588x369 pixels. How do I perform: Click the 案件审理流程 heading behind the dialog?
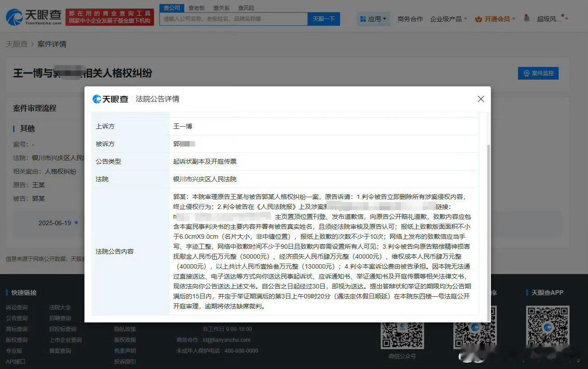click(x=35, y=109)
